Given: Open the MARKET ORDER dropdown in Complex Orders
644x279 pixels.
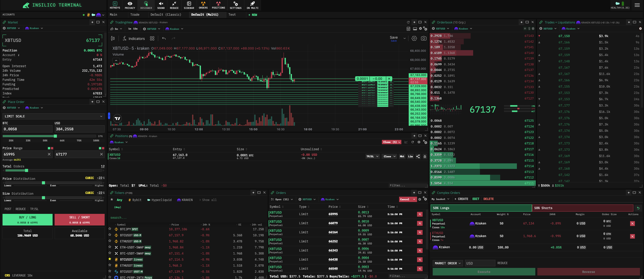Looking at the screenshot, I should (x=448, y=263).
